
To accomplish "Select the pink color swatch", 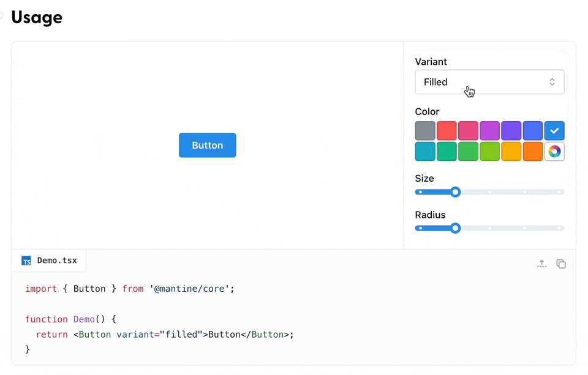I will (468, 130).
